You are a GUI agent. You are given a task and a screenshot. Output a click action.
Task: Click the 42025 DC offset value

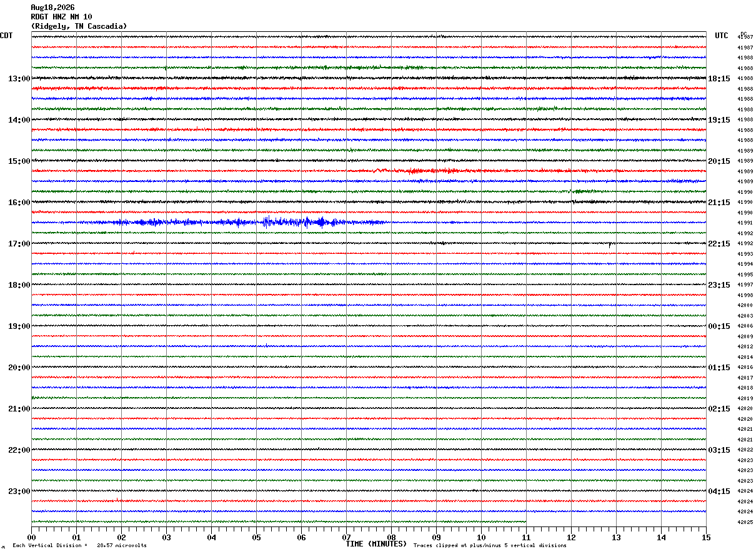745,522
